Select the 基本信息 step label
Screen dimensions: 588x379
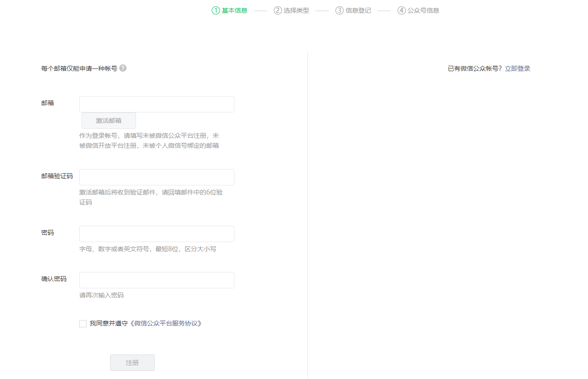pos(234,10)
